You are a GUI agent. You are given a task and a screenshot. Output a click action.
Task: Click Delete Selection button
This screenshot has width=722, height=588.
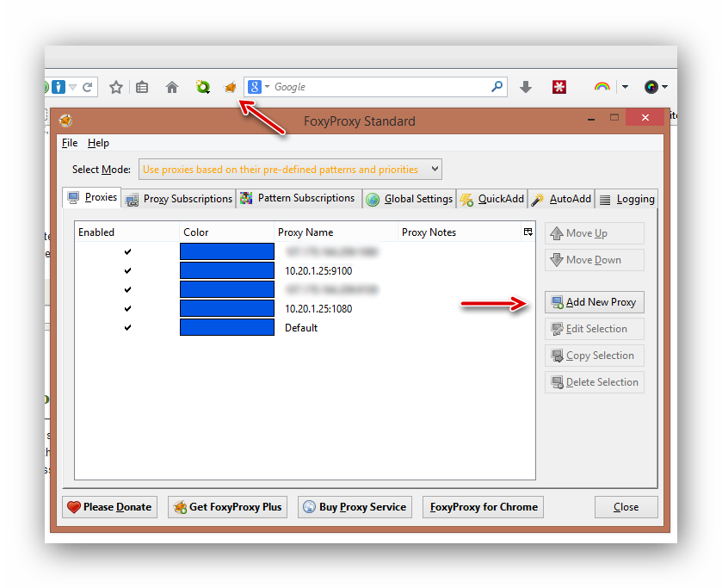click(x=595, y=382)
